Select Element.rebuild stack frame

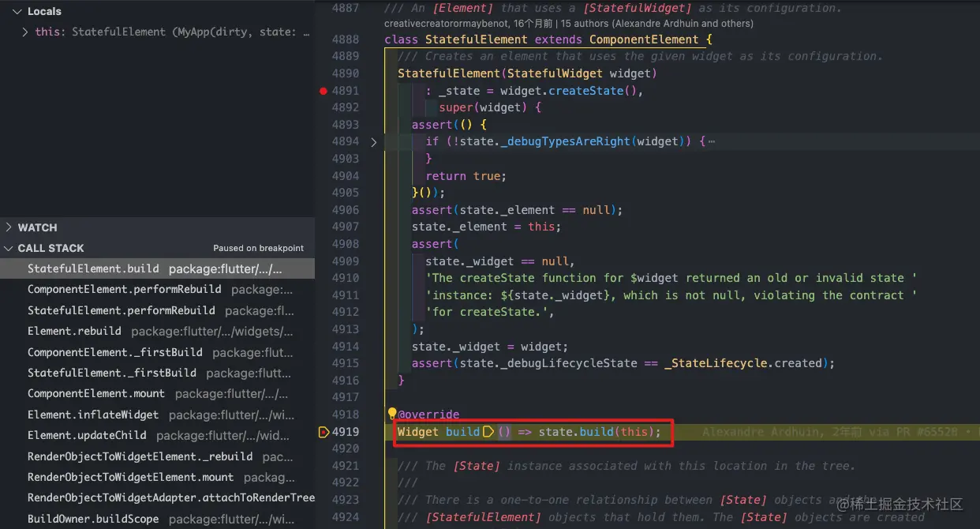[158, 332]
